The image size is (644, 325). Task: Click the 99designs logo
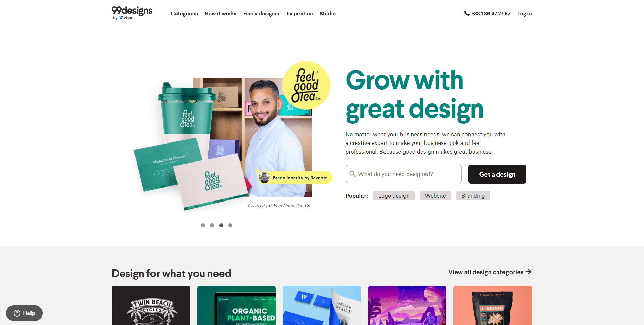coord(132,13)
